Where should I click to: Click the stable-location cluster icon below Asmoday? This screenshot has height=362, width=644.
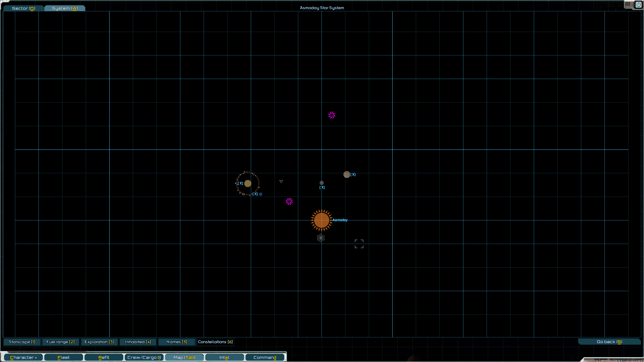click(320, 238)
